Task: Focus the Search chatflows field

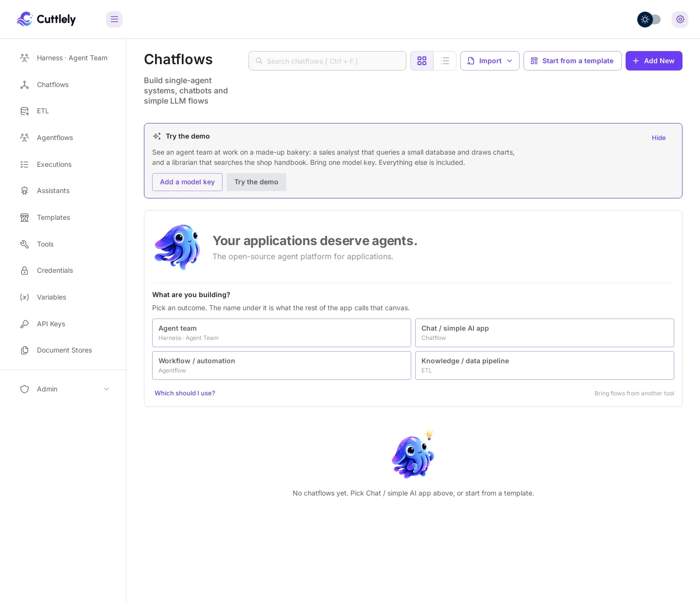Action: [x=327, y=61]
